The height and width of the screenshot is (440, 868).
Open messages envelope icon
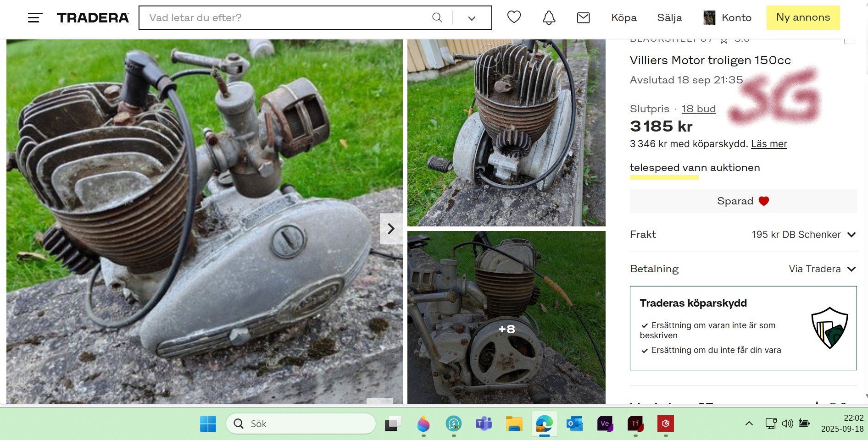(583, 17)
